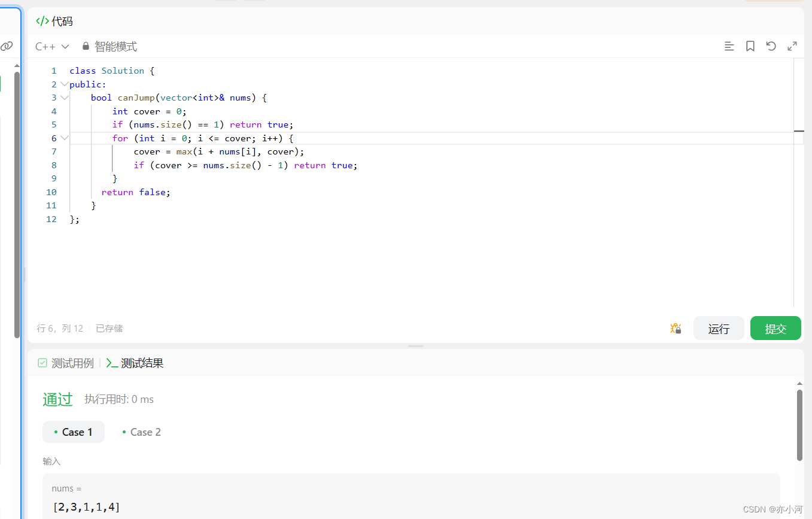Click the 'for (int i = 0' loop line
Screen dimensions: 812x519
(203, 138)
